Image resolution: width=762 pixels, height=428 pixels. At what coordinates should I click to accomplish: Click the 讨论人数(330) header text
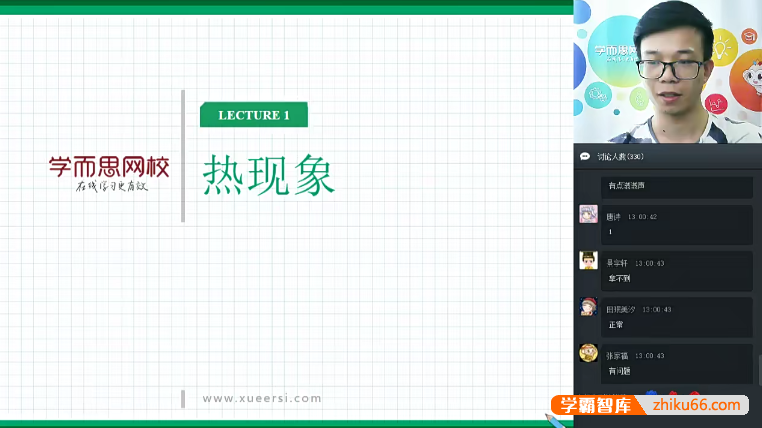click(x=620, y=157)
